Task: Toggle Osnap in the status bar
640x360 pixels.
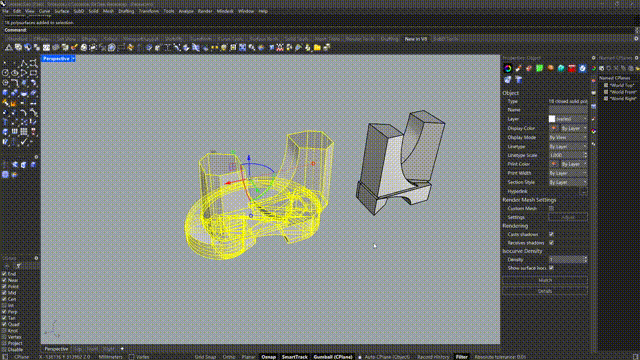Action: pos(268,357)
